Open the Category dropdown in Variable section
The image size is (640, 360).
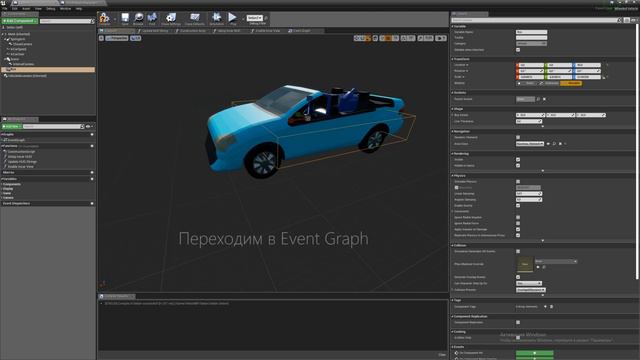(531, 43)
